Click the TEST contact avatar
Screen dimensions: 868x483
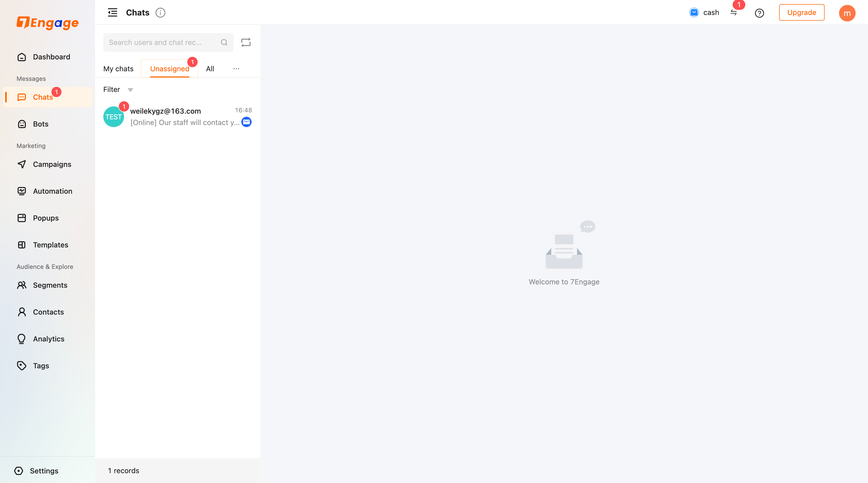click(114, 117)
